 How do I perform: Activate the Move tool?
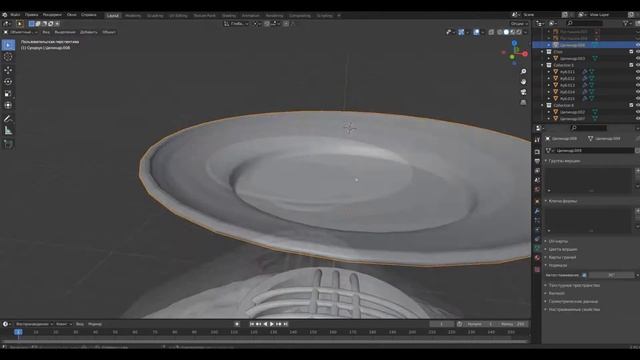click(x=8, y=70)
